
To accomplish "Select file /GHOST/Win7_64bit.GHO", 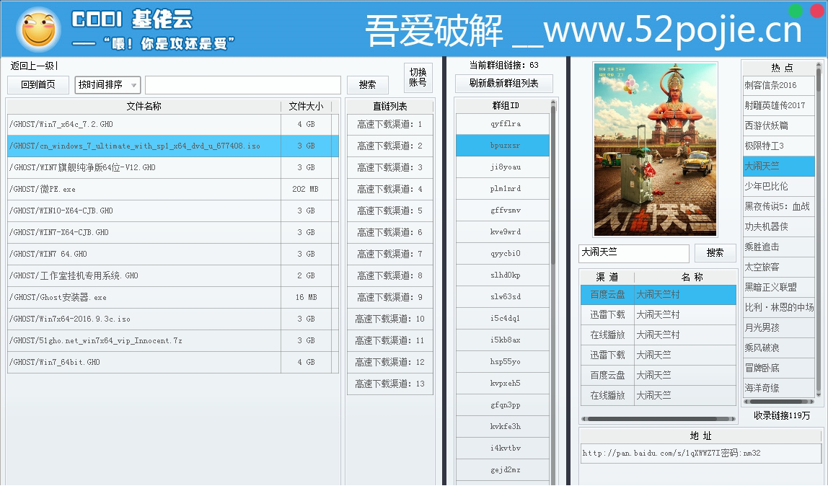I will click(172, 363).
